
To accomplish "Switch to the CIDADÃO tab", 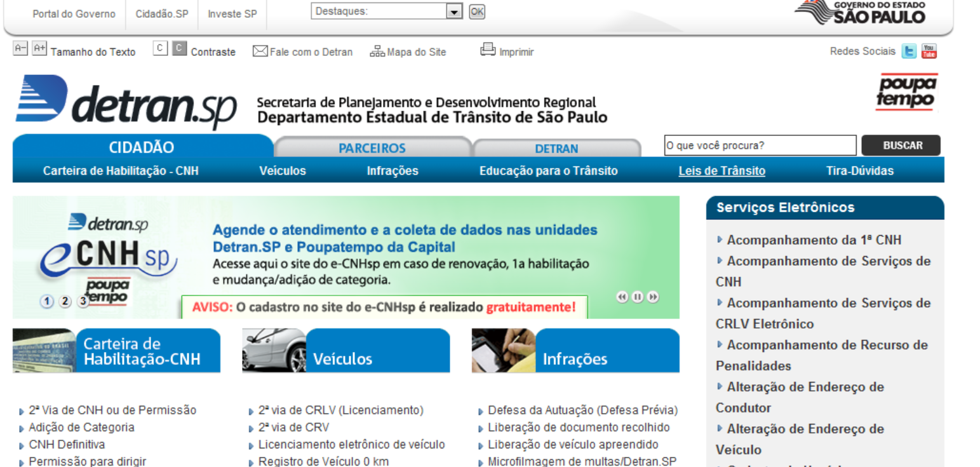I will [142, 147].
